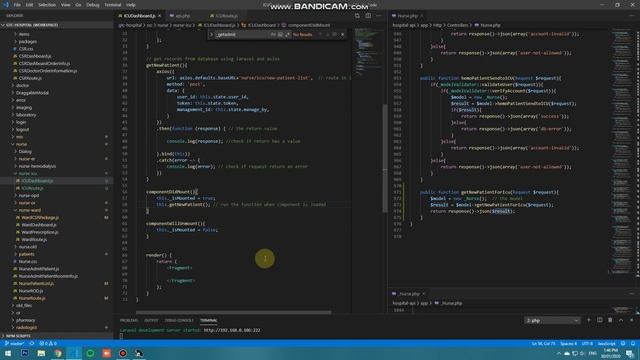Viewport: 640px width, 360px height.
Task: Open WardDashboard.js file in Explorer
Action: (x=39, y=225)
